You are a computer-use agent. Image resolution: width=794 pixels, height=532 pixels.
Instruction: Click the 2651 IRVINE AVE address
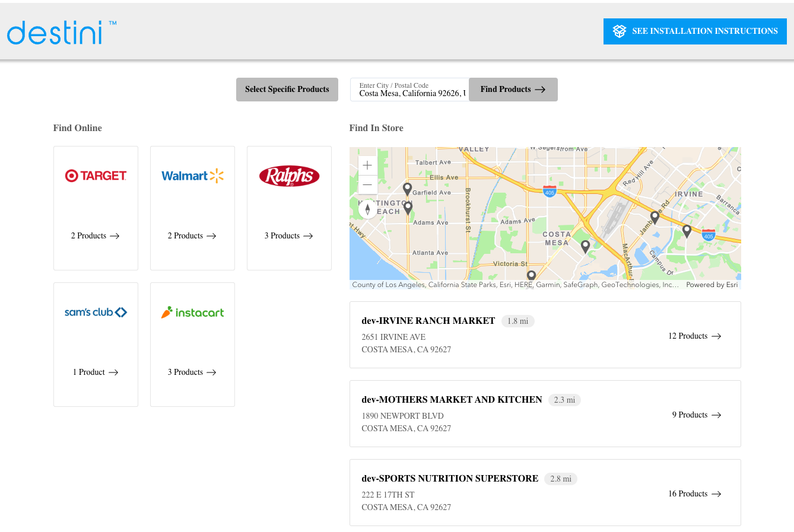pos(393,337)
